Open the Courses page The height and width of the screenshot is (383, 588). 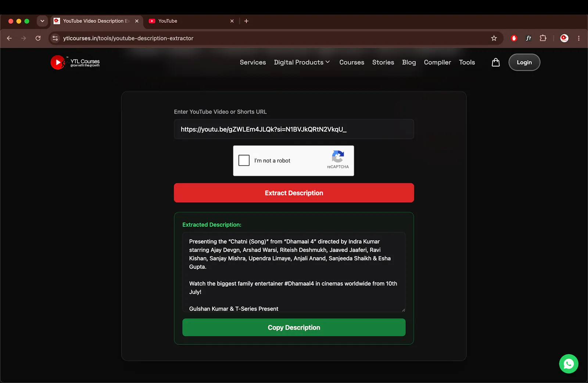[352, 62]
